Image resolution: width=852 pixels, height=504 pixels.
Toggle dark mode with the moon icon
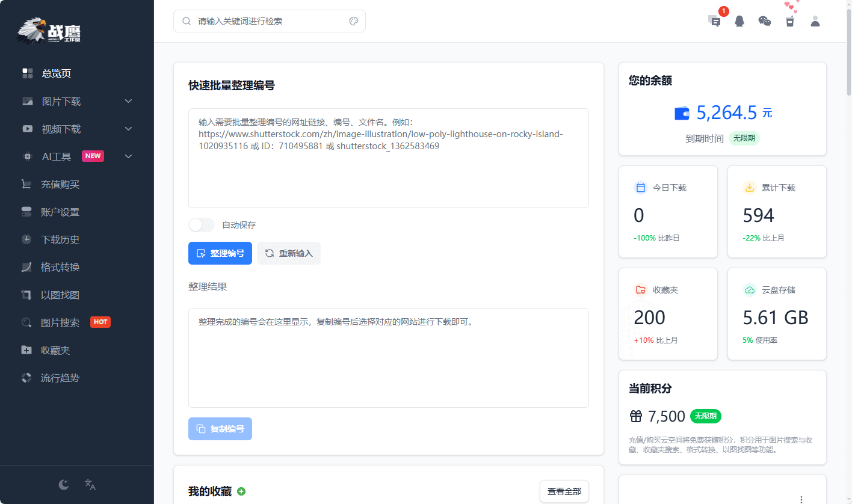[63, 484]
